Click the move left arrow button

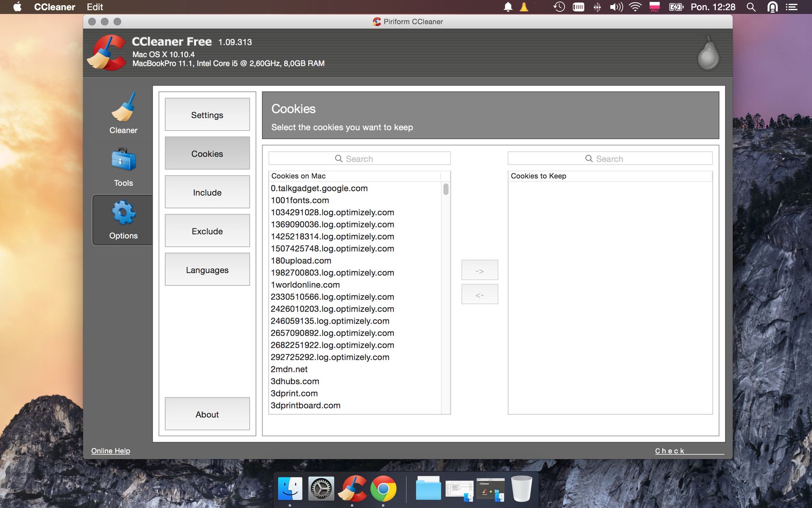(480, 294)
